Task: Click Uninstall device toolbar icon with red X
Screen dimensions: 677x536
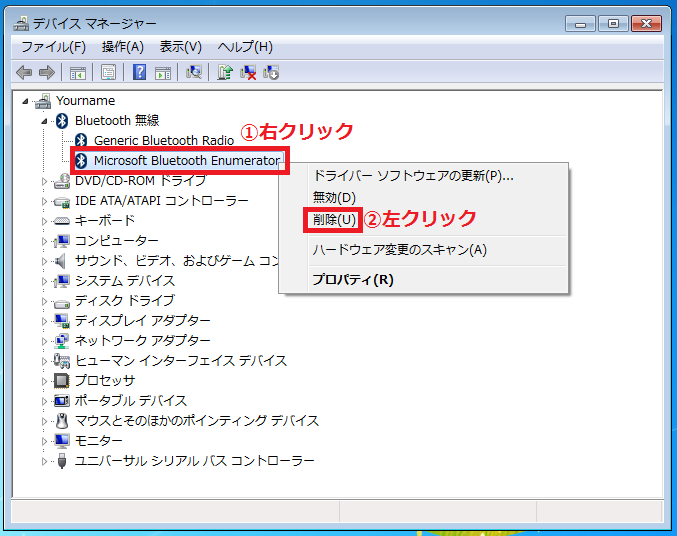Action: pyautogui.click(x=248, y=72)
